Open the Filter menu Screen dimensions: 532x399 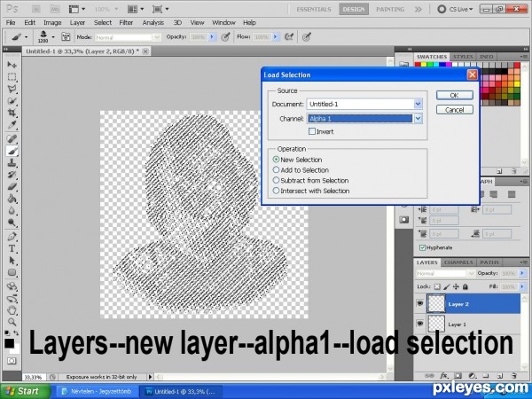[x=126, y=23]
